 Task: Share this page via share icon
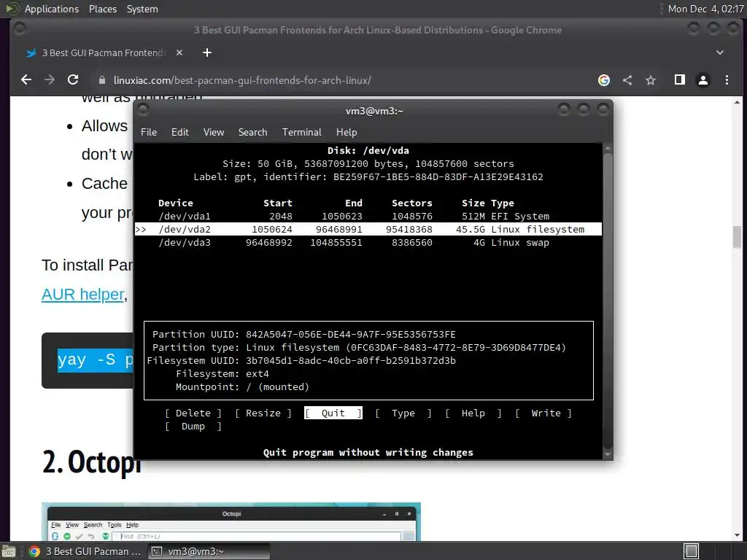[627, 80]
